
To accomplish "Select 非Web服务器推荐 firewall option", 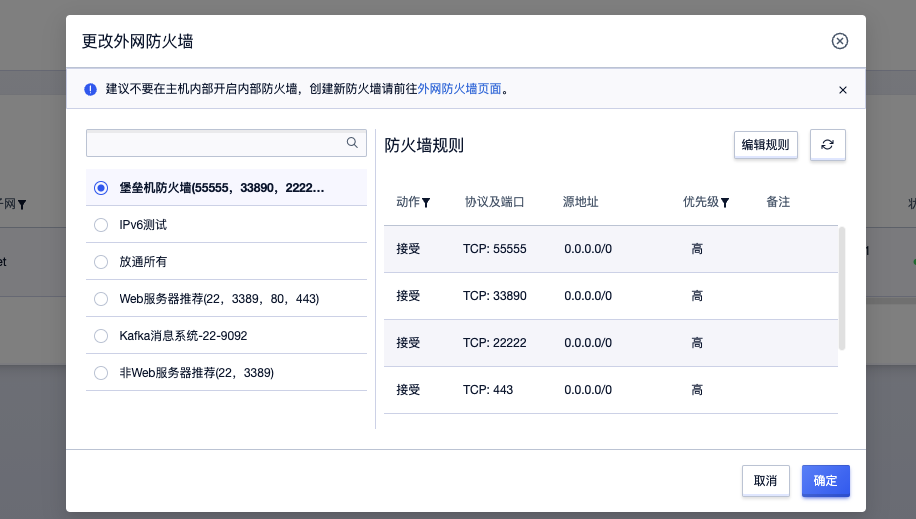I will pos(101,373).
